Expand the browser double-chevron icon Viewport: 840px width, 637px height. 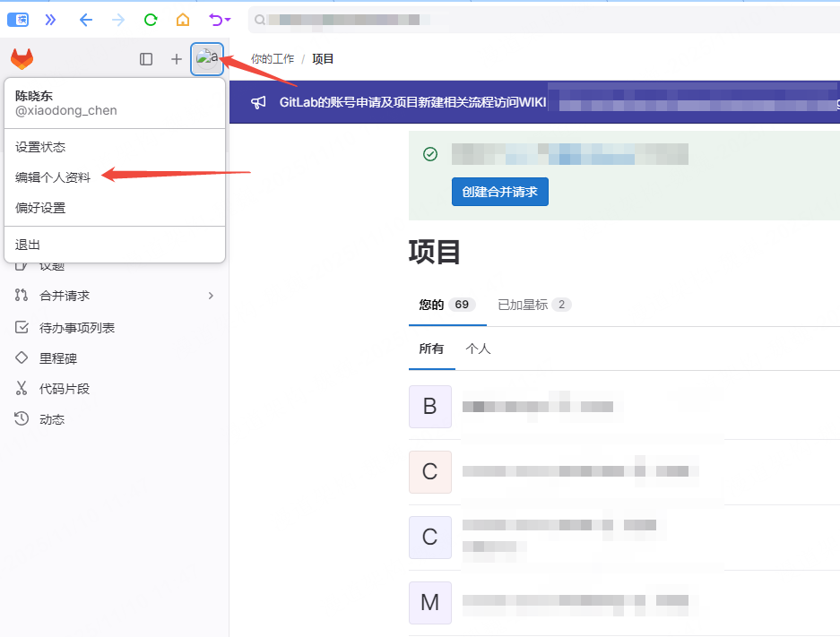click(x=50, y=20)
